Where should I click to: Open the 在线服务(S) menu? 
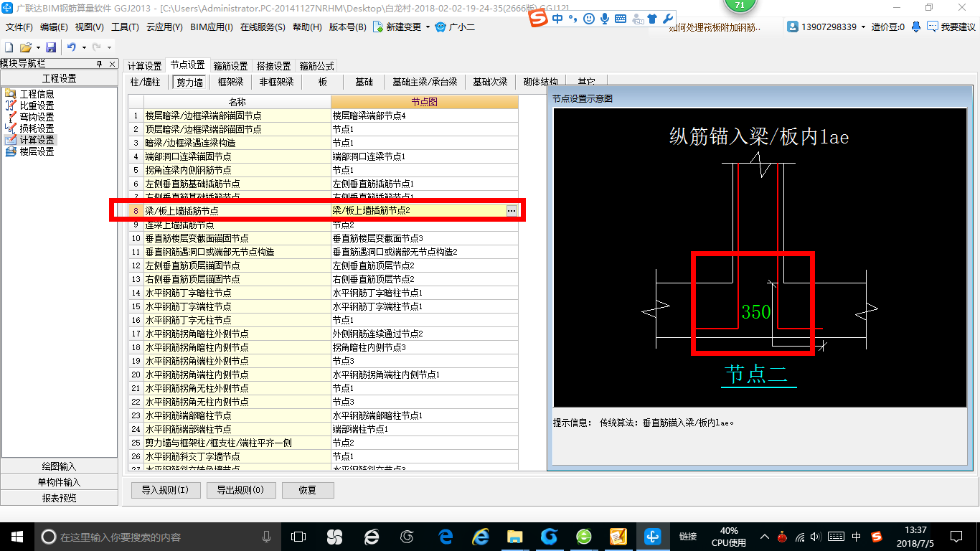tap(263, 27)
